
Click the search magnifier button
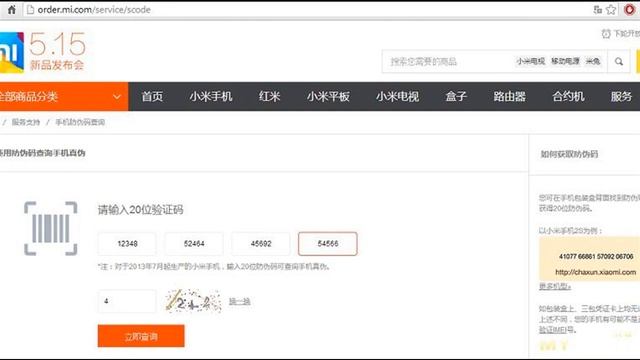pos(619,62)
